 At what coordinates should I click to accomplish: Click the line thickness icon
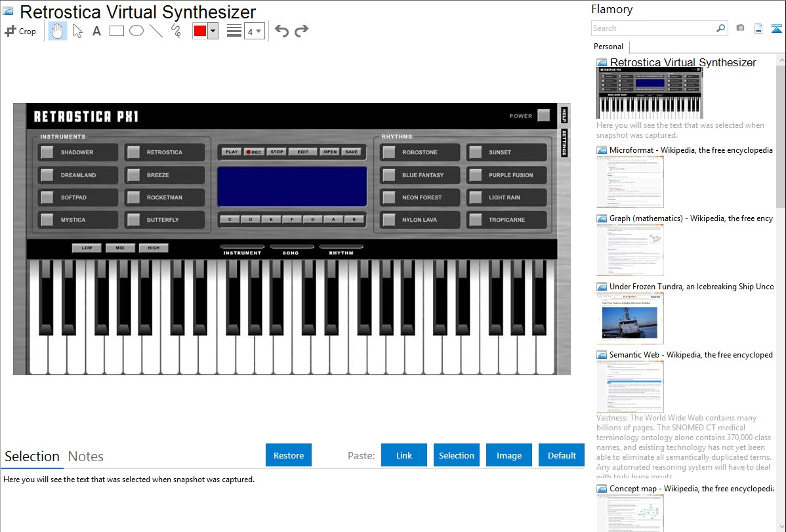tap(234, 31)
